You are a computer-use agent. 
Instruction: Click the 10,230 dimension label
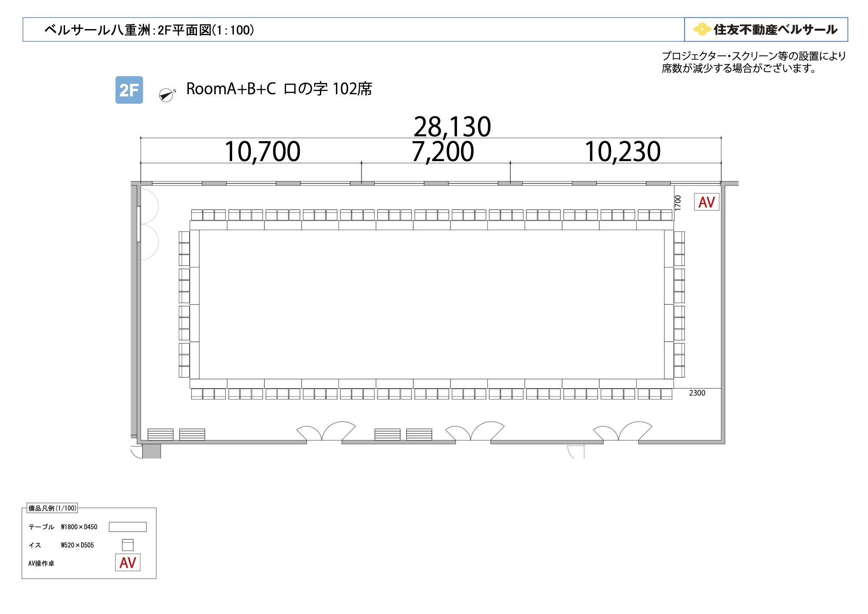pos(622,152)
